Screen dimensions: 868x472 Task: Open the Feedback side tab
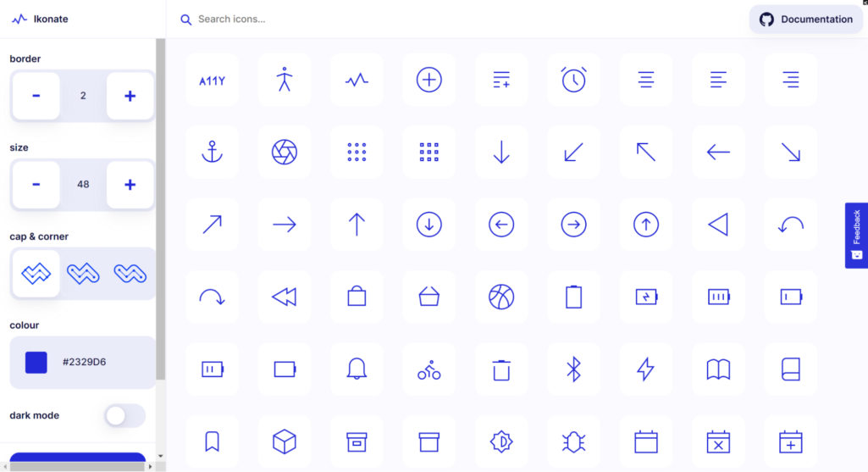(x=856, y=235)
